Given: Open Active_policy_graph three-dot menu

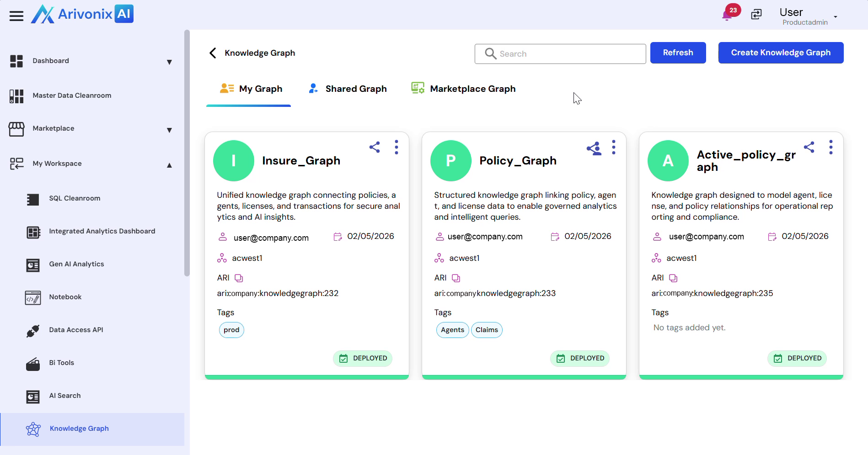Looking at the screenshot, I should point(831,147).
